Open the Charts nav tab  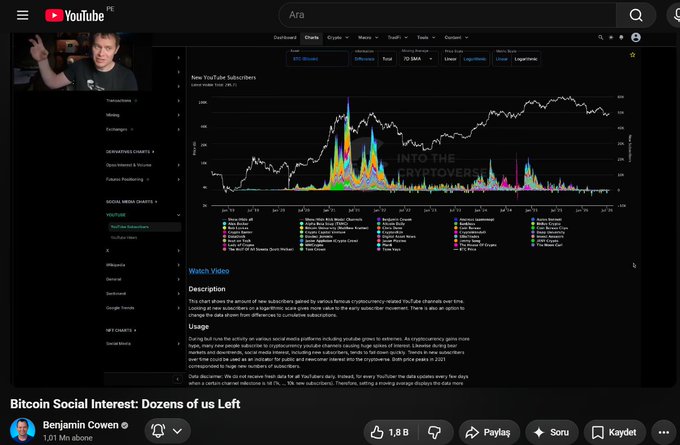point(311,38)
